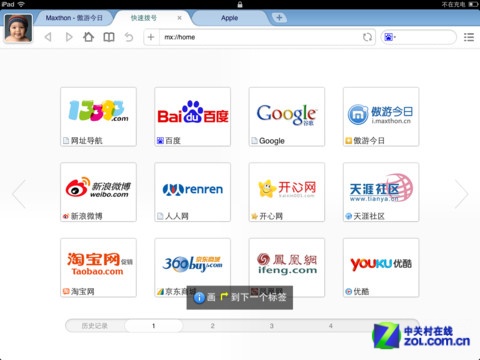This screenshot has height=360, width=480.
Task: Open the 天涯社区 speed dial tile
Action: click(x=381, y=192)
